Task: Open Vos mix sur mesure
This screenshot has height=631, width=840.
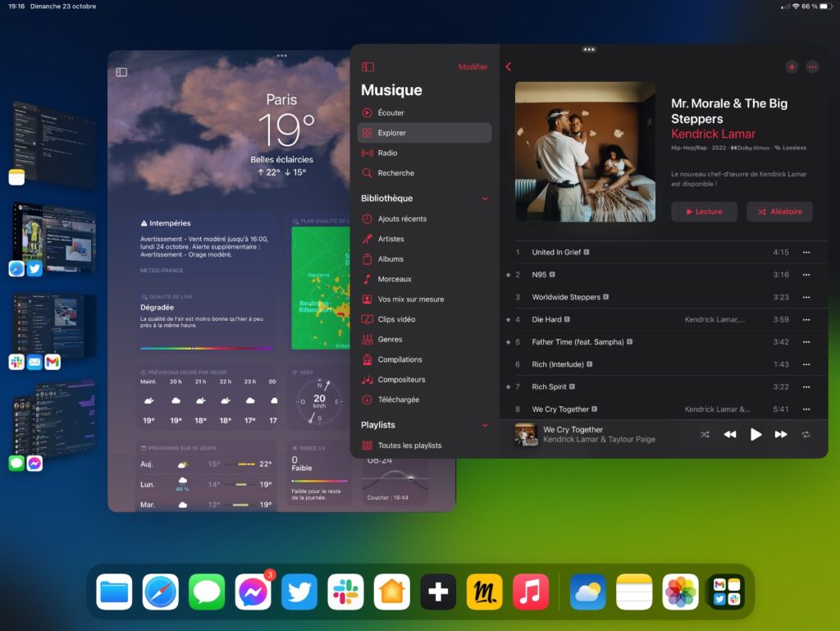Action: 424,299
